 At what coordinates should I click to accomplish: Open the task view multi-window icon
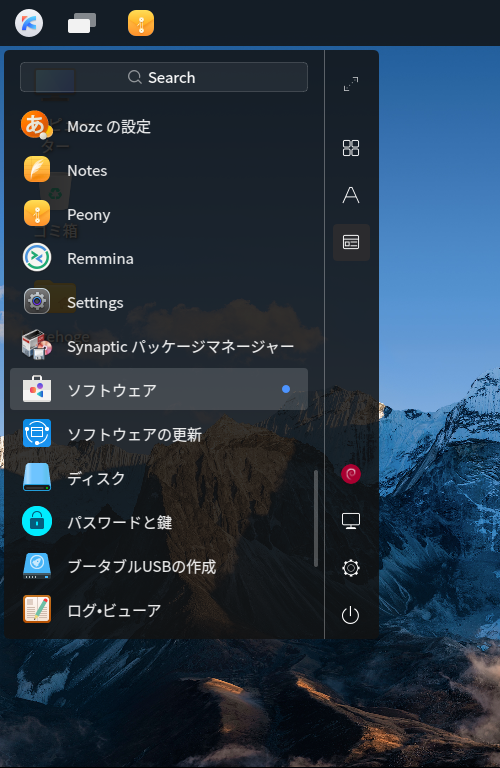click(x=82, y=23)
